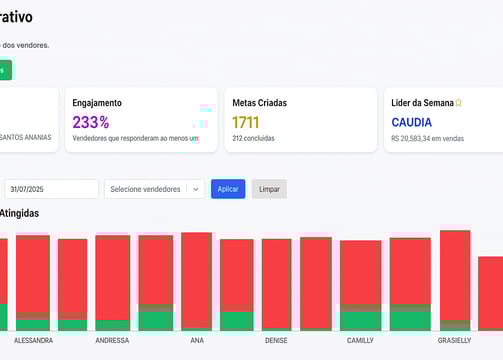Click the Limpar button

(x=269, y=189)
